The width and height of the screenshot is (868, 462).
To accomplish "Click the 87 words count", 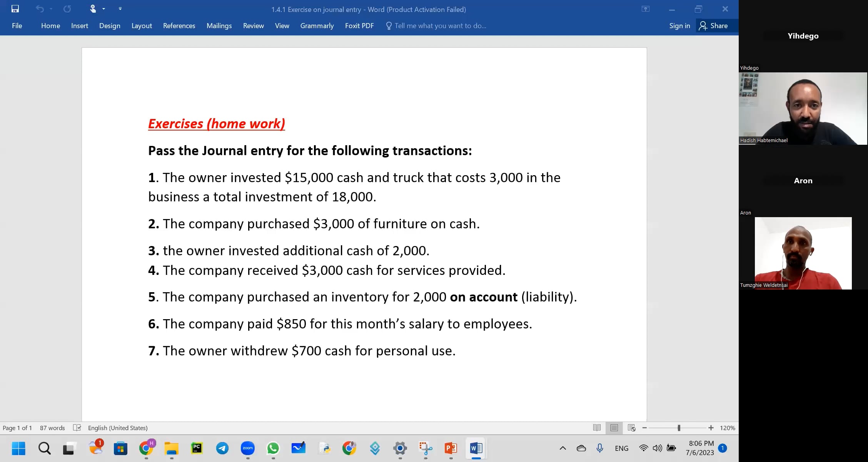I will coord(52,428).
